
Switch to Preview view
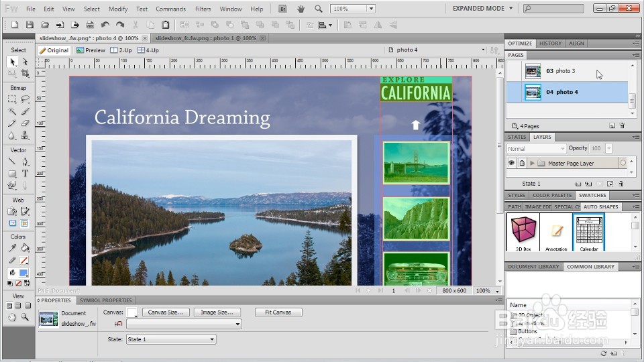coord(91,50)
